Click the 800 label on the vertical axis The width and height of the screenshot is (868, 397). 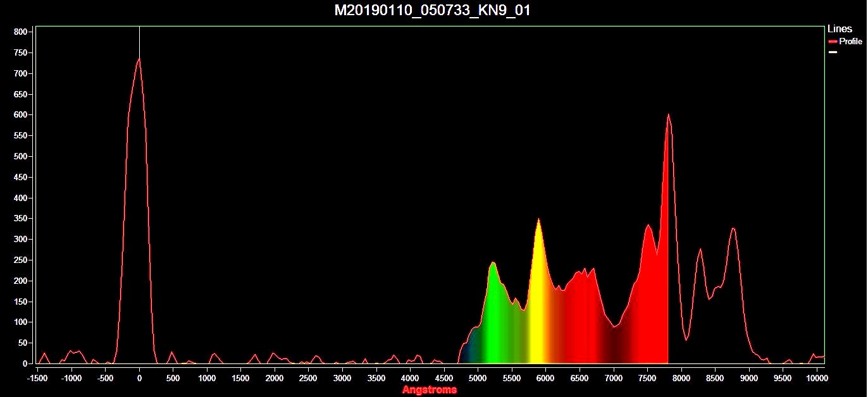pos(21,32)
